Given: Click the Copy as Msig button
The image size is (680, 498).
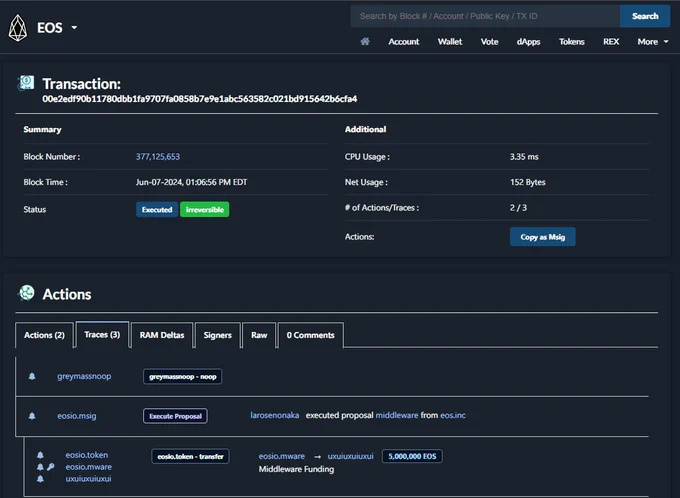Looking at the screenshot, I should point(543,237).
